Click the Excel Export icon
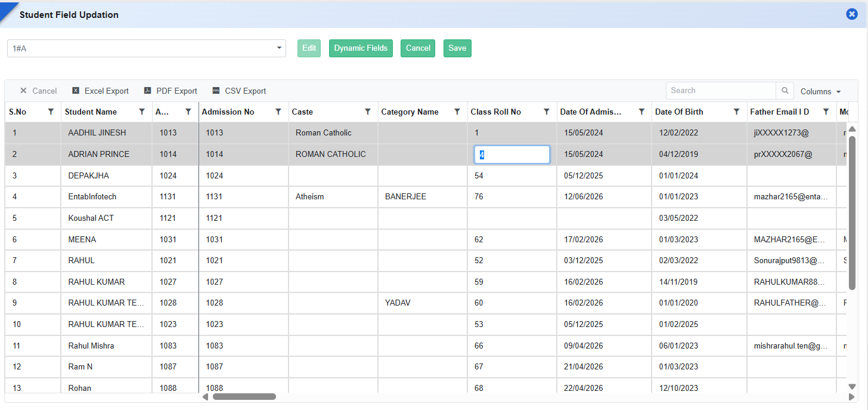The height and width of the screenshot is (410, 868). tap(76, 91)
